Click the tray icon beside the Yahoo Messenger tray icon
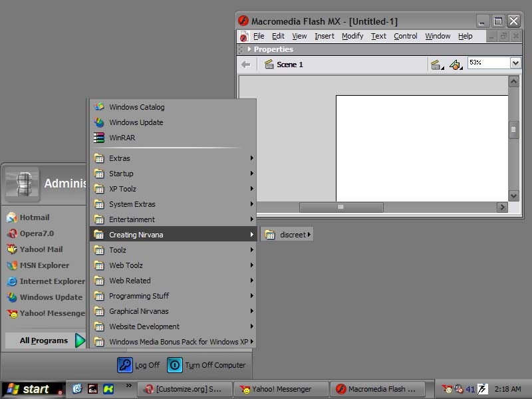This screenshot has height=399, width=532. coord(459,389)
